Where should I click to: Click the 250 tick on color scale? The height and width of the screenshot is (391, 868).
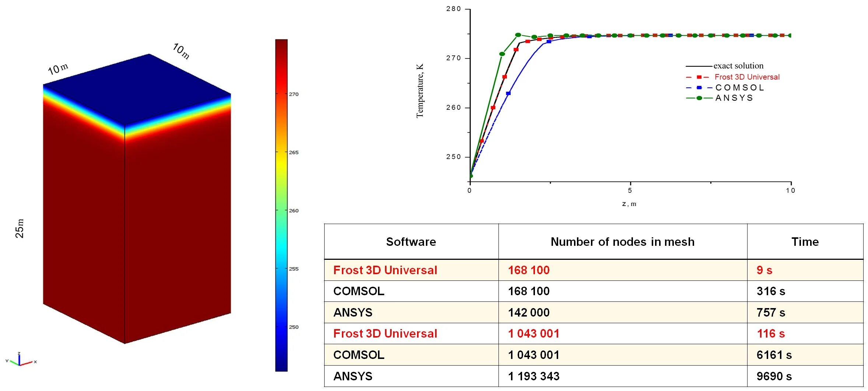pyautogui.click(x=293, y=327)
